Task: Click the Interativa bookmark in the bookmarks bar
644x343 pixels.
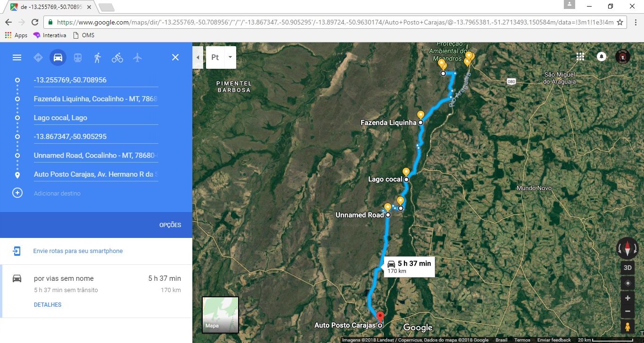Action: (50, 35)
